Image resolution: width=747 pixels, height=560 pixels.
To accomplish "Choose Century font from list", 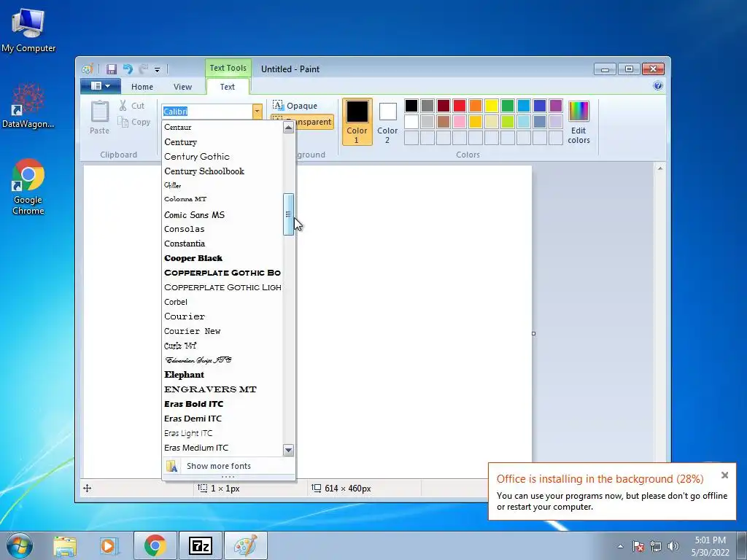I will click(x=222, y=142).
